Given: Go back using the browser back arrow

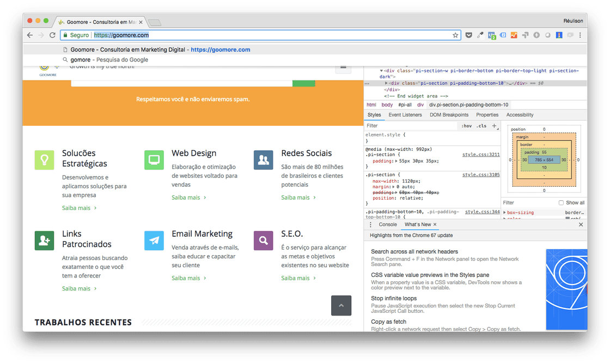Looking at the screenshot, I should (x=29, y=35).
